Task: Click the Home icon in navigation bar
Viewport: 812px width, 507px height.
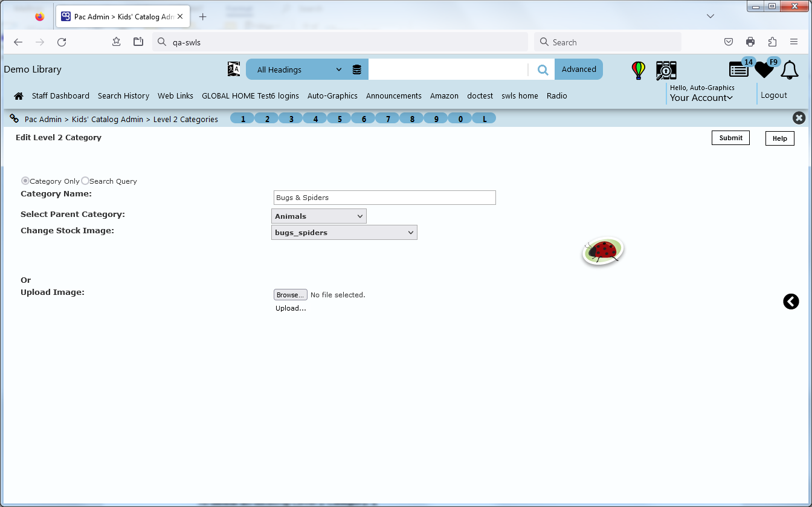Action: (x=19, y=96)
